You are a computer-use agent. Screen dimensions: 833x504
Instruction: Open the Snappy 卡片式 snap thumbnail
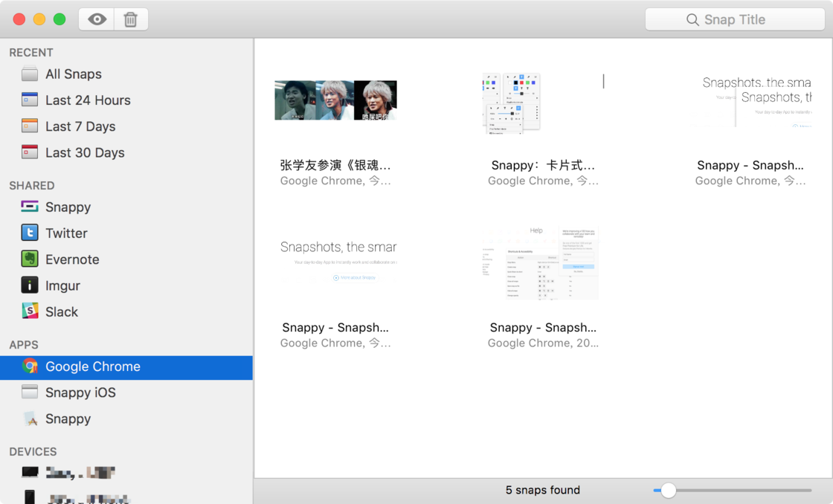point(512,103)
